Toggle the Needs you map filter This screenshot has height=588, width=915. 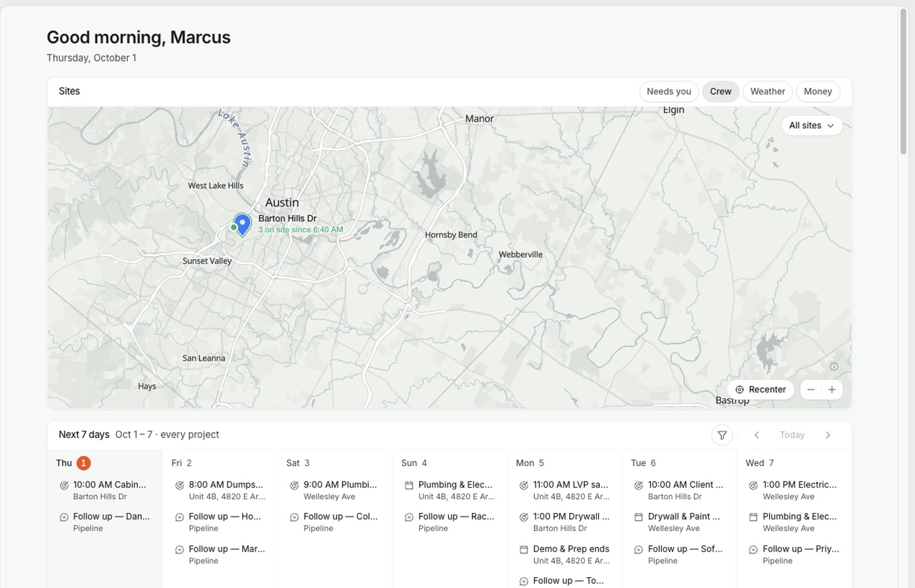(x=669, y=91)
